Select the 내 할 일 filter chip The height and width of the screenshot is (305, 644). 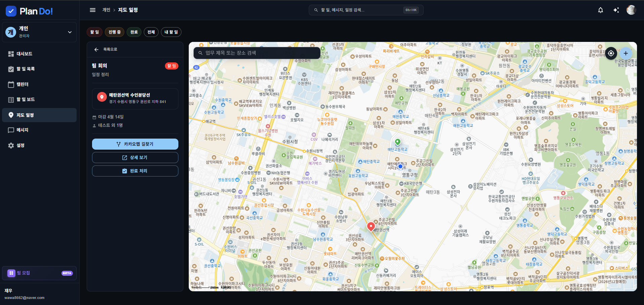pyautogui.click(x=171, y=32)
